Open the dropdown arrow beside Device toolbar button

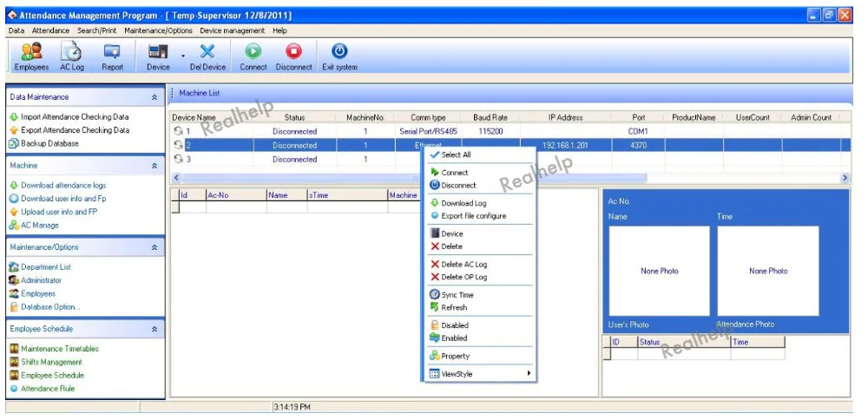click(x=182, y=56)
